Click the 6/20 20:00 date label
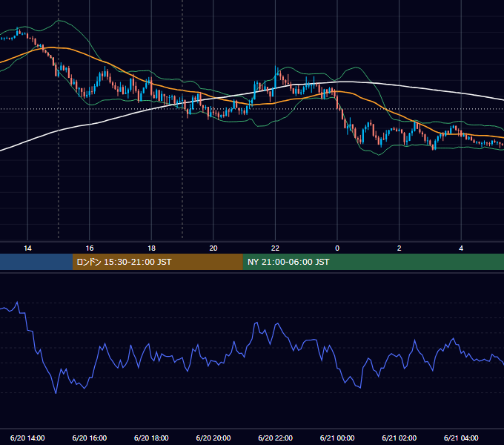Image resolution: width=504 pixels, height=445 pixels. (213, 438)
